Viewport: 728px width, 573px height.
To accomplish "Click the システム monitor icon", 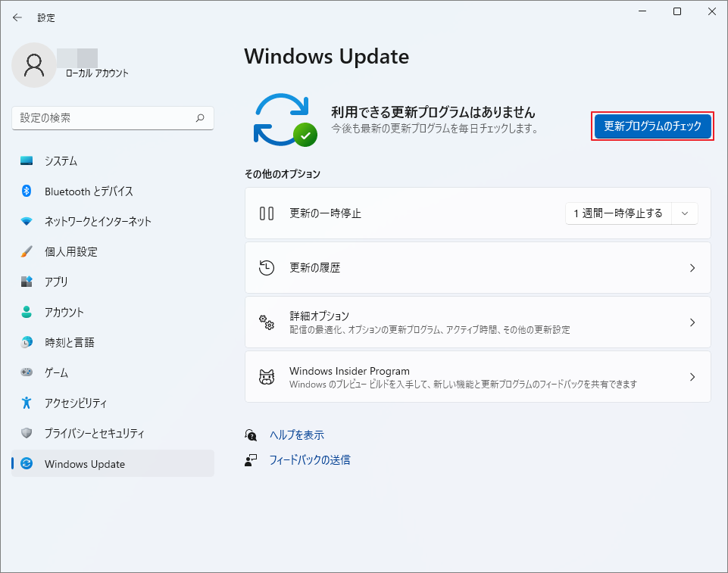I will [27, 160].
